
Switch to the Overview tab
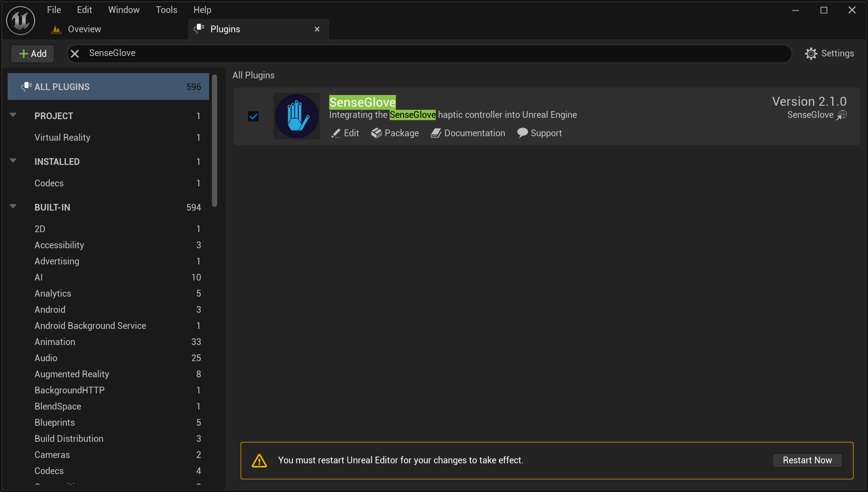coord(83,28)
